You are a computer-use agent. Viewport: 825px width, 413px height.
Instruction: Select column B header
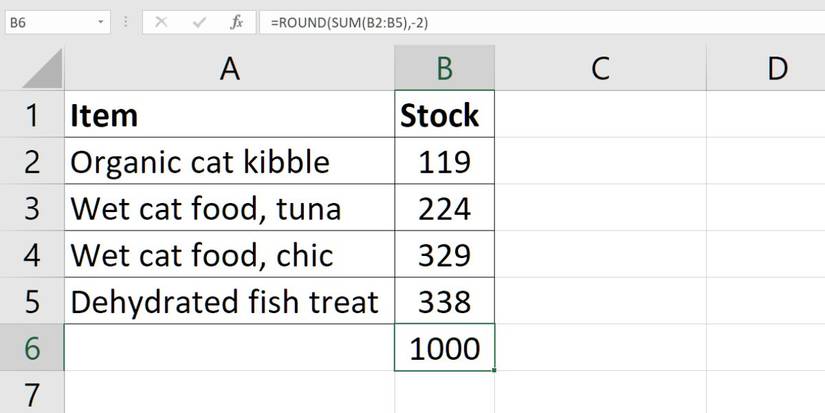pos(444,68)
